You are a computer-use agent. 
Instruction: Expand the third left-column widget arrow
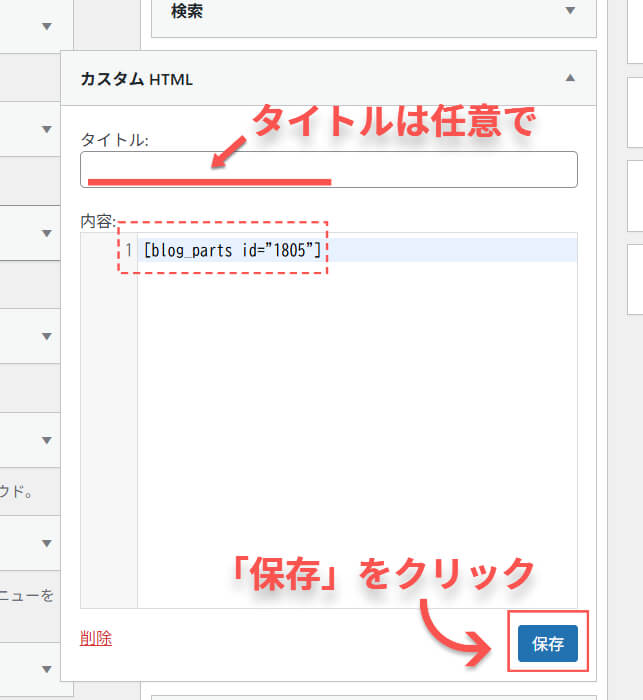(x=46, y=233)
